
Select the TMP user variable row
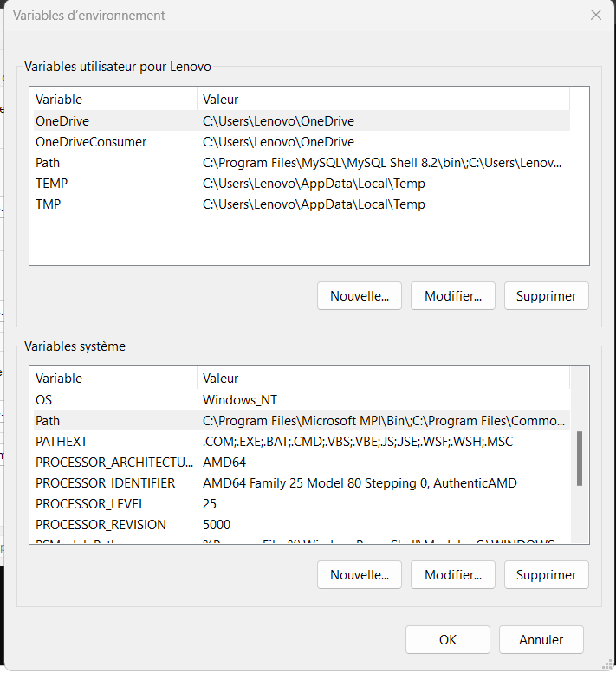(49, 204)
